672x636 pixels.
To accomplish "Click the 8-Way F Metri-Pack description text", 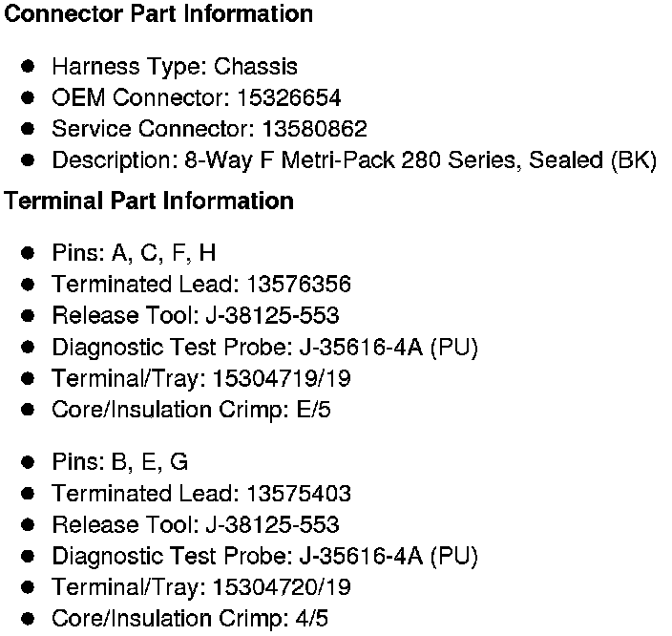I will coord(353,159).
